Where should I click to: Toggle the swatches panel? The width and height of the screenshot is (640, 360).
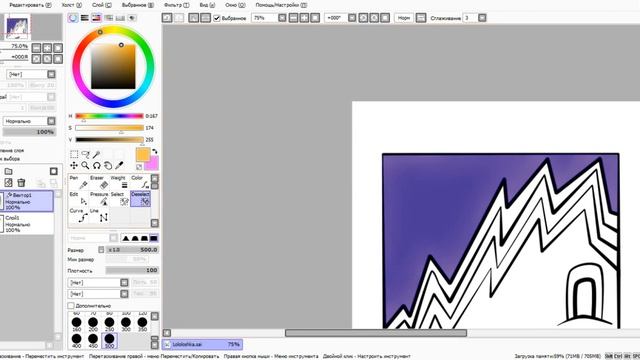[x=120, y=18]
